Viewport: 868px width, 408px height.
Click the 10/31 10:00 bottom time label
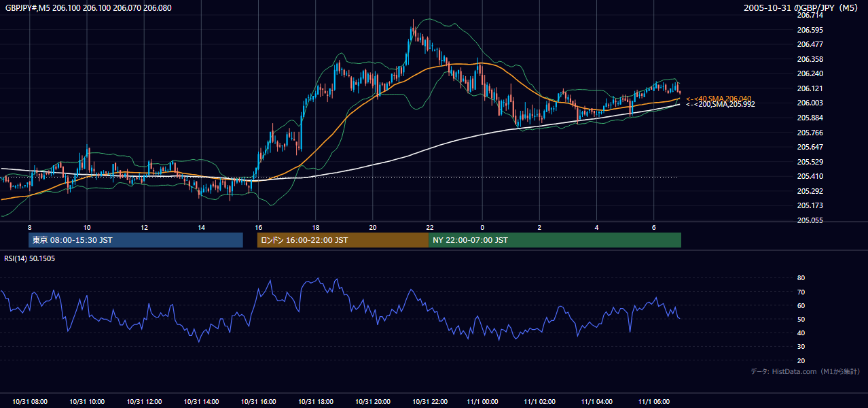pos(87,402)
